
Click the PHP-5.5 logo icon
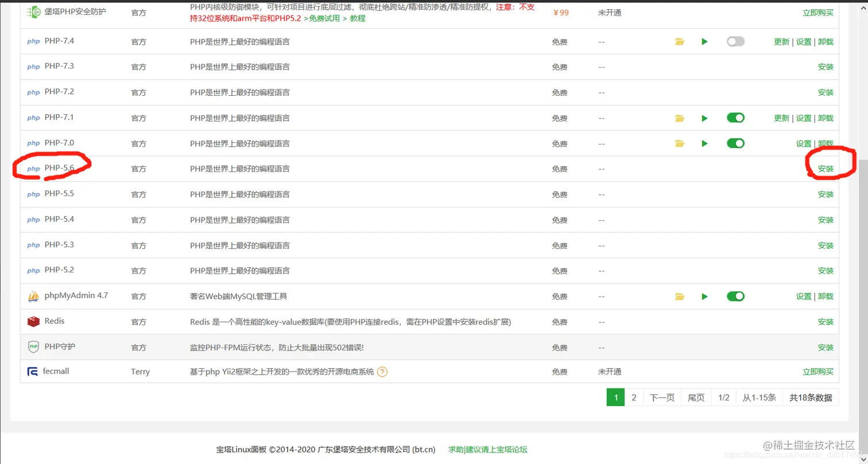pyautogui.click(x=33, y=194)
